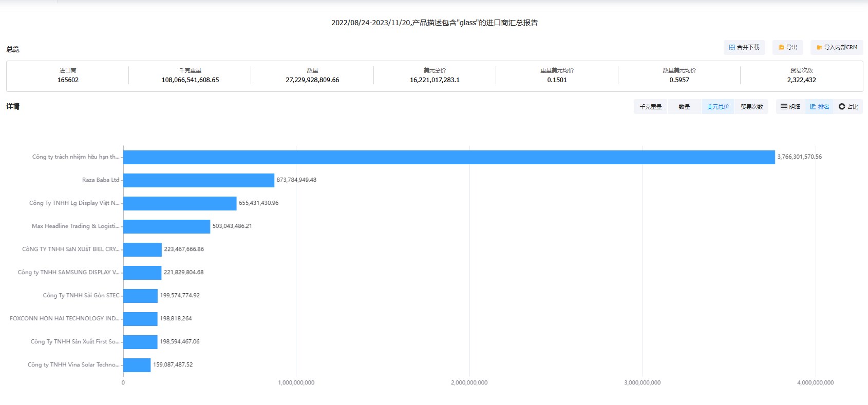Click the 详情 section heading

(x=13, y=106)
